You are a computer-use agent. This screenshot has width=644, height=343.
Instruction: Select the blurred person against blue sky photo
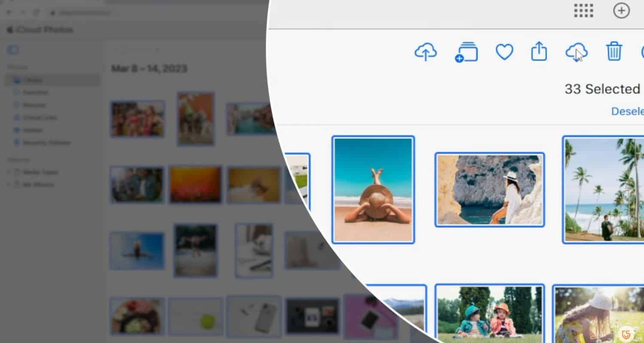click(x=137, y=251)
